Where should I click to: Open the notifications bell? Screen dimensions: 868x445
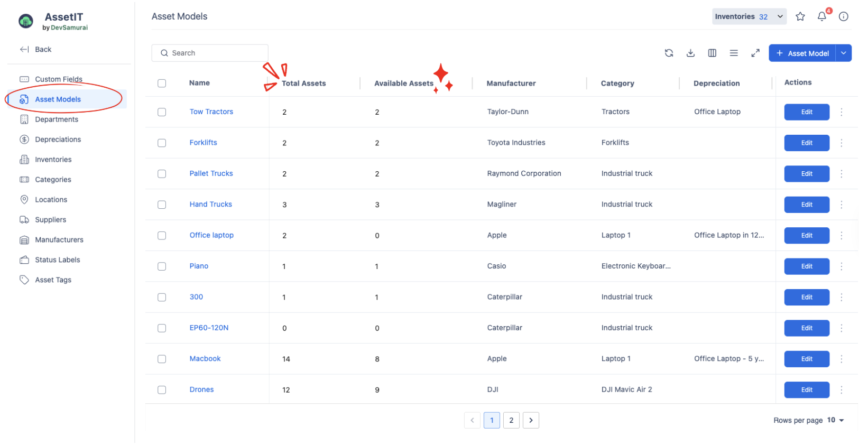(x=821, y=16)
